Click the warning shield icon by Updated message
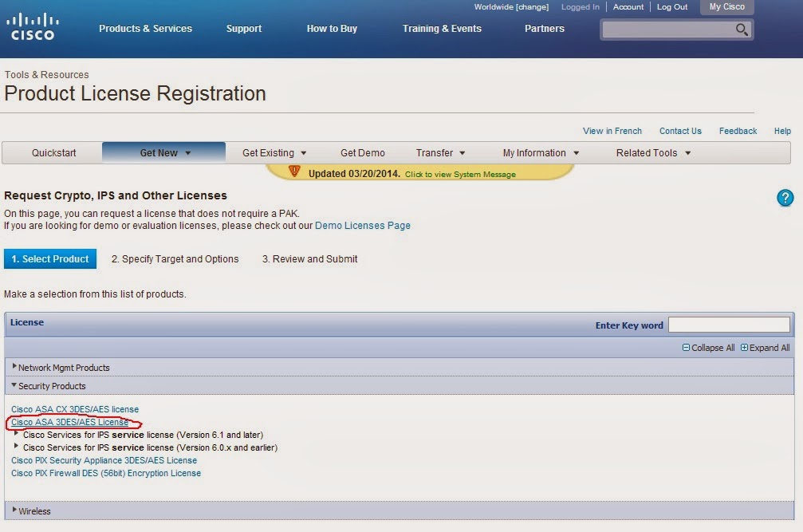This screenshot has width=803, height=532. pos(294,171)
